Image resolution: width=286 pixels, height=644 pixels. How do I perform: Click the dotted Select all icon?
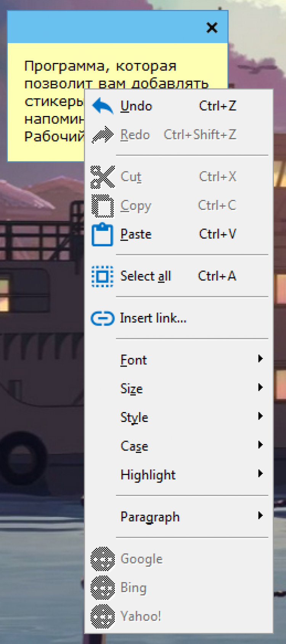[x=103, y=276]
